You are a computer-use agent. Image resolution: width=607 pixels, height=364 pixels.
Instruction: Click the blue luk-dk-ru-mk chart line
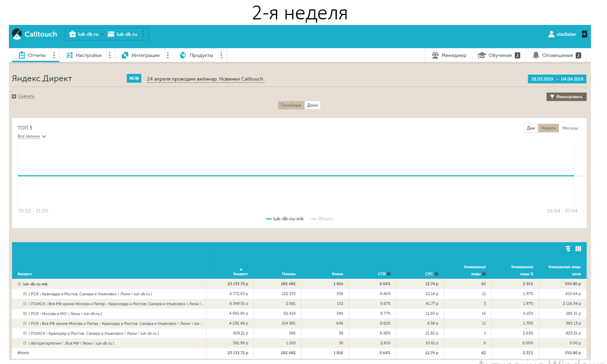coord(296,176)
